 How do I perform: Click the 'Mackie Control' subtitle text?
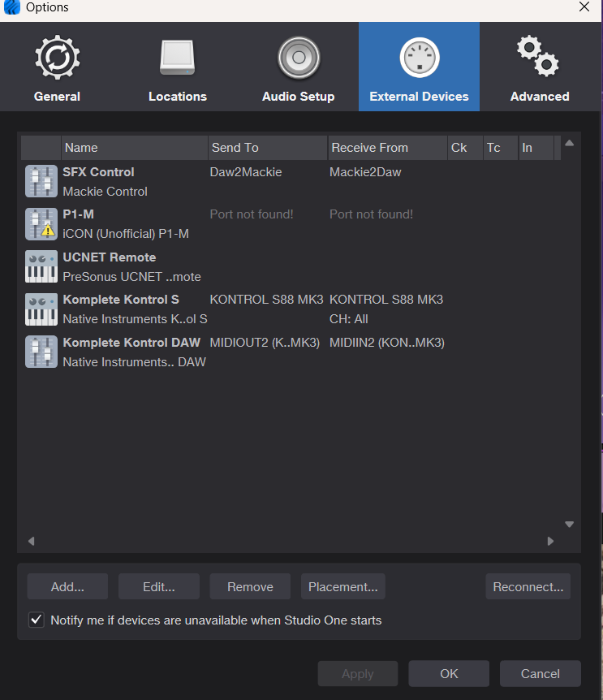click(105, 192)
